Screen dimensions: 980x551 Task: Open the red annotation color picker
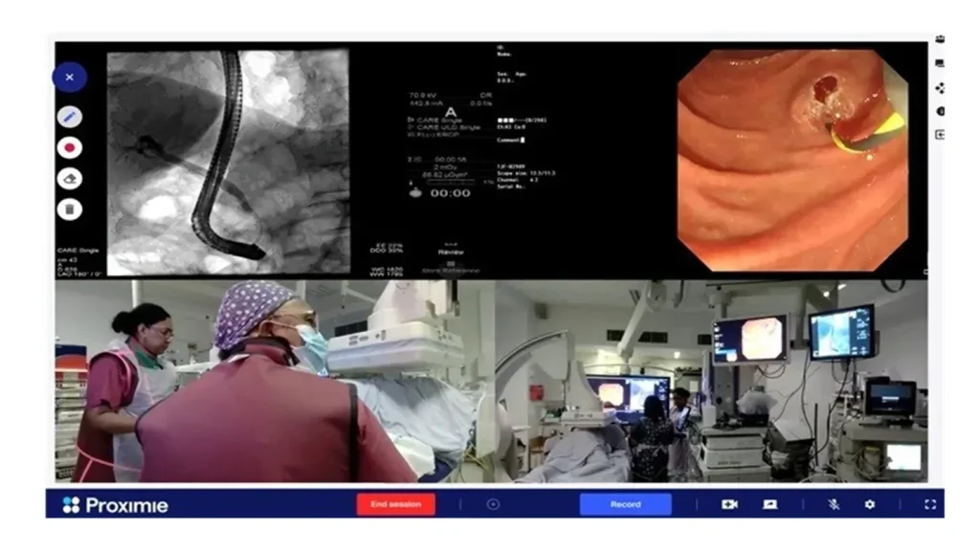click(69, 147)
